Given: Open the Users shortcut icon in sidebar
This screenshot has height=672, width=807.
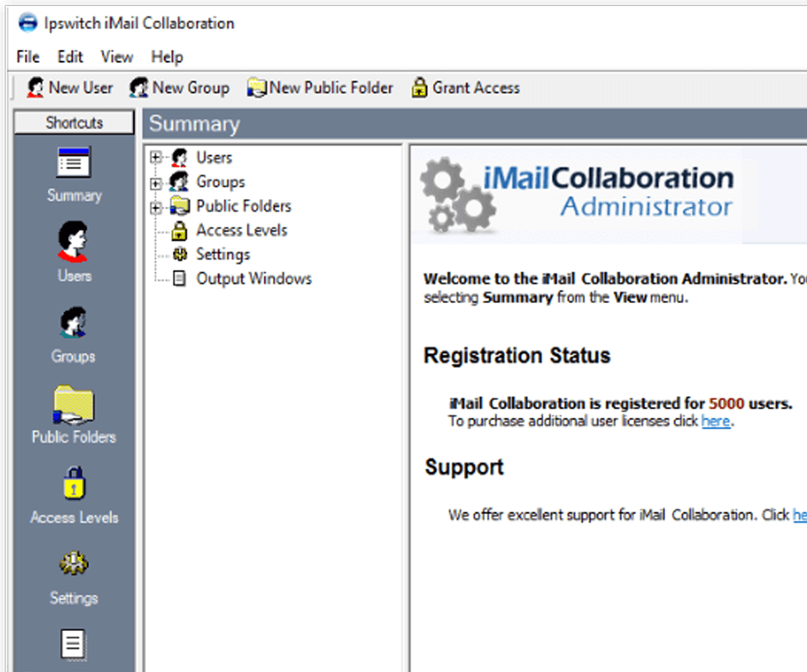Looking at the screenshot, I should [73, 242].
